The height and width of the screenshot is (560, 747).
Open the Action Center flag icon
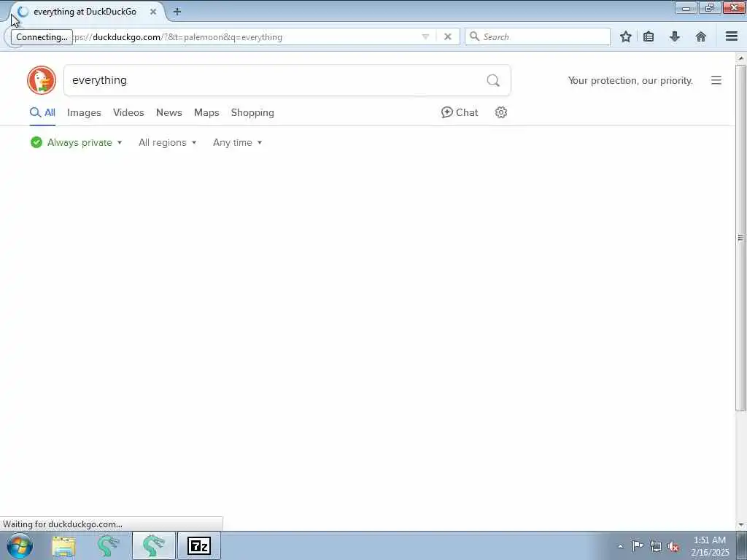[638, 546]
